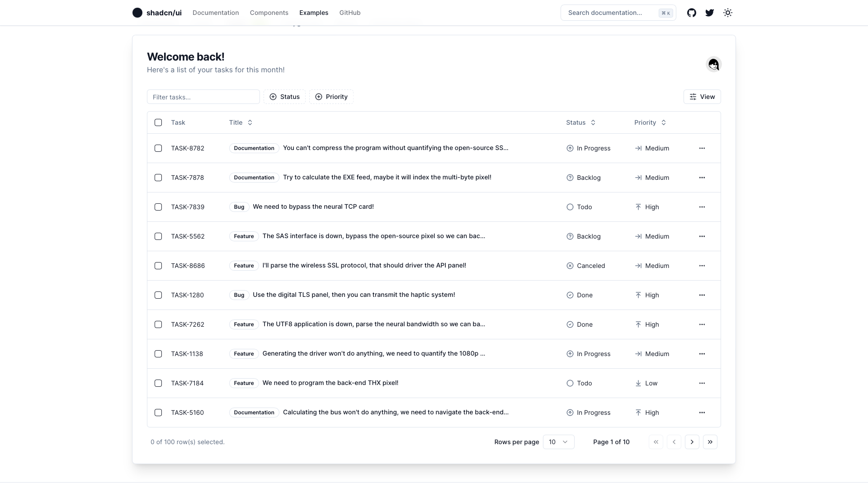Open the user avatar menu

click(713, 65)
